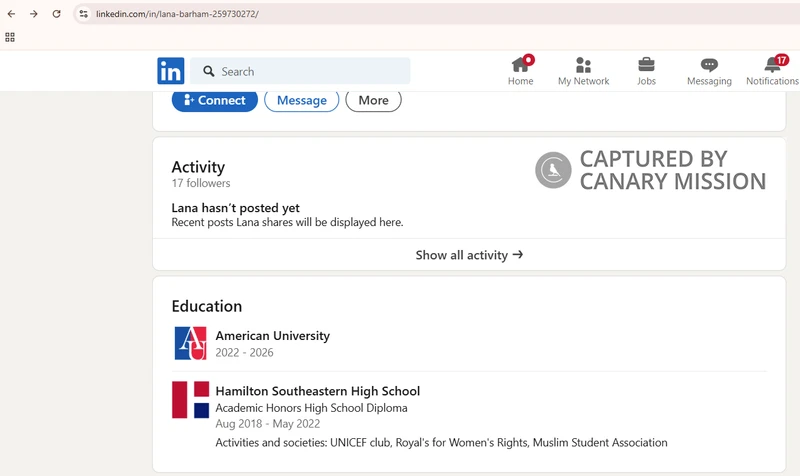Click the LinkedIn logo

(170, 70)
